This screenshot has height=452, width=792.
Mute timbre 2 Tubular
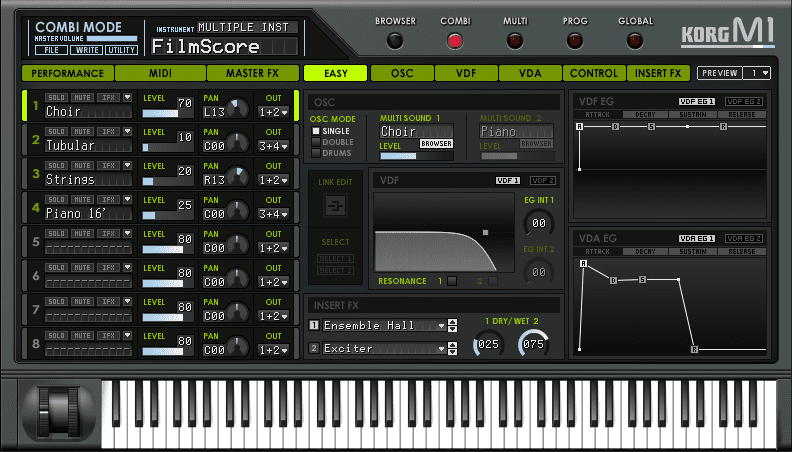coord(82,131)
